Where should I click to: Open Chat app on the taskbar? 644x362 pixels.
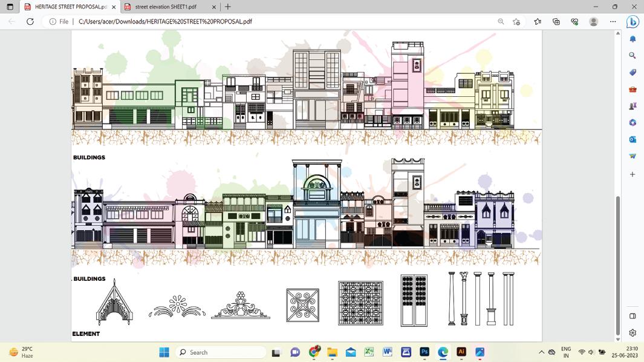[x=295, y=352]
